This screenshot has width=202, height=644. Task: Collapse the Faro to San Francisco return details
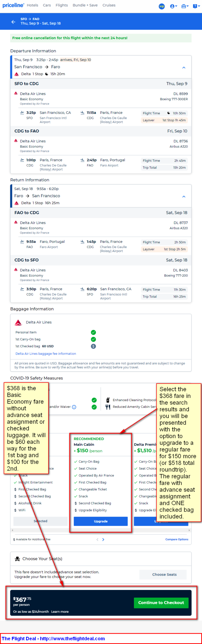tap(184, 196)
